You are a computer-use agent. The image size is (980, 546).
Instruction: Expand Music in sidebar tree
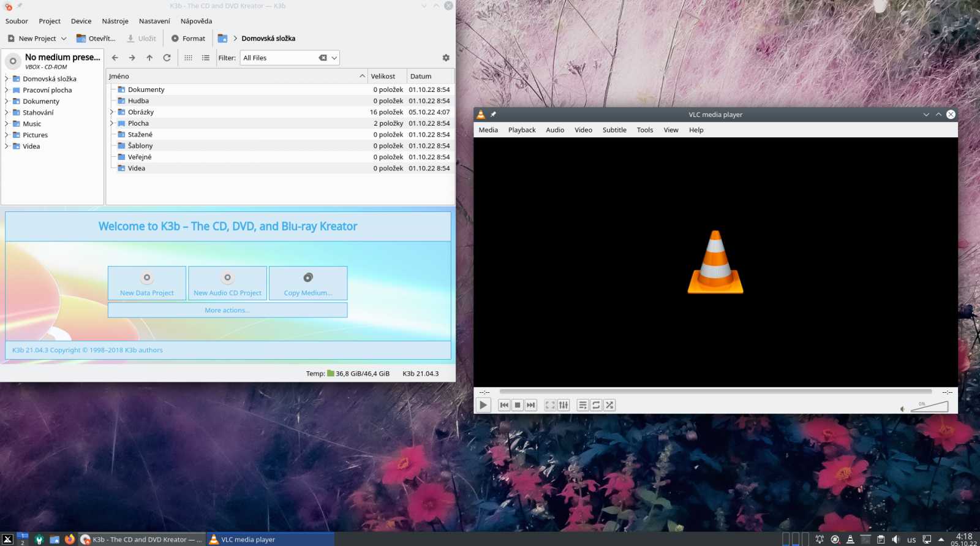(x=7, y=124)
